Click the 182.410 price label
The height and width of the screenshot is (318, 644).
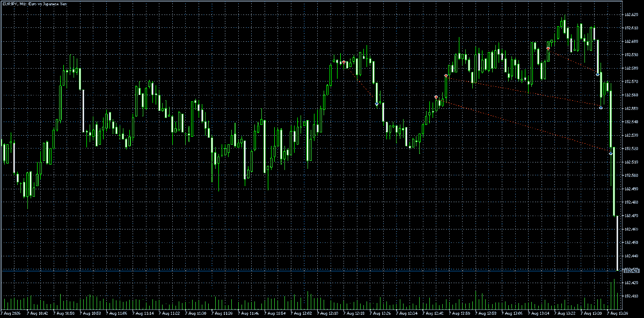631,296
